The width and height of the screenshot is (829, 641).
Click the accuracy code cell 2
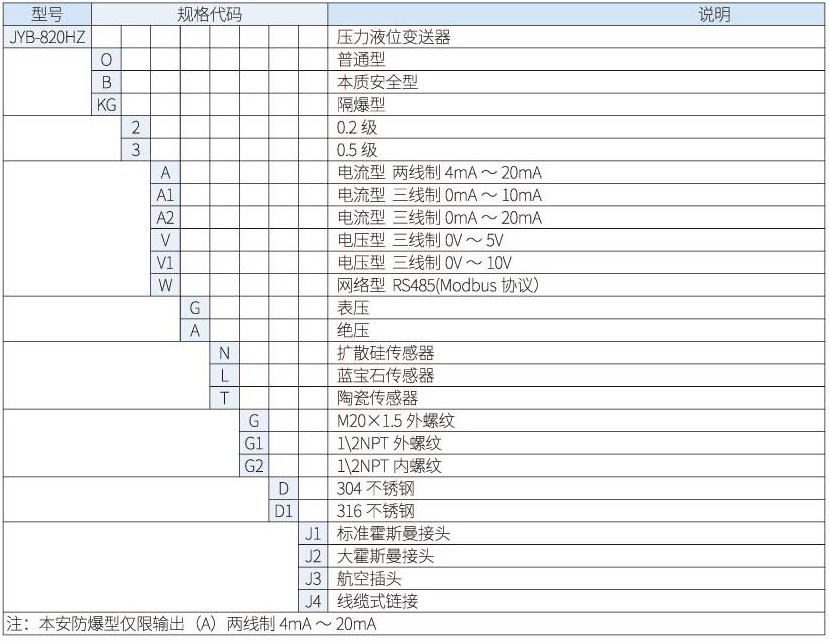click(136, 127)
